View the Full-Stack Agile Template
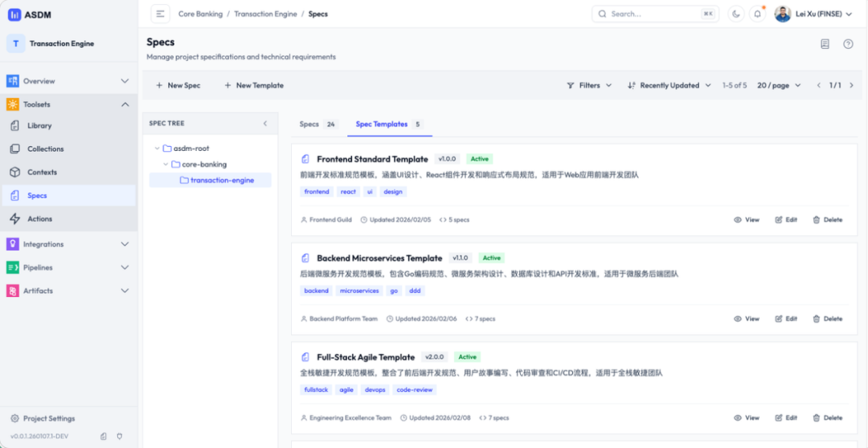868x448 pixels. [747, 417]
